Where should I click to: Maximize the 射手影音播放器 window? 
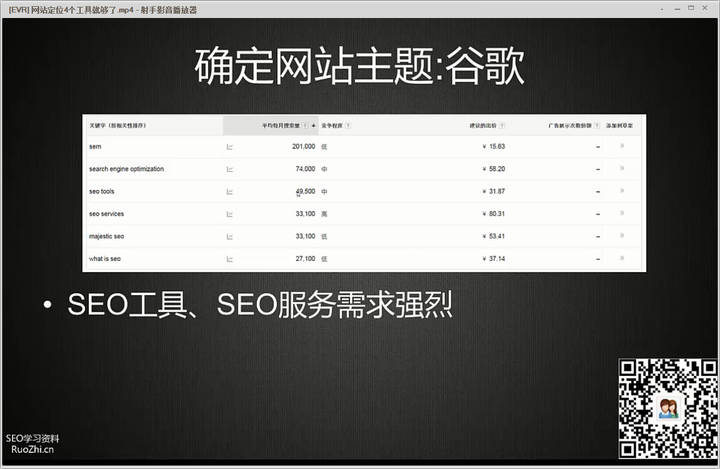tap(691, 8)
